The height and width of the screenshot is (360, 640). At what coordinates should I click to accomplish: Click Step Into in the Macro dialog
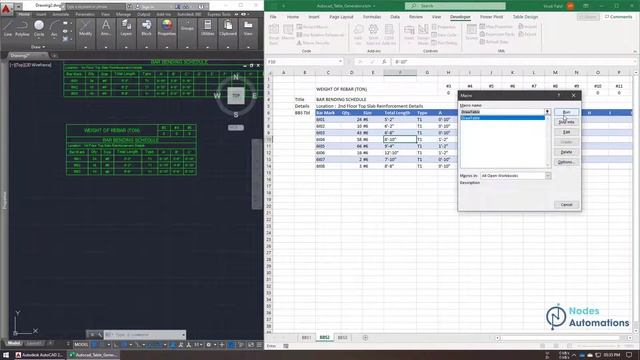click(567, 122)
